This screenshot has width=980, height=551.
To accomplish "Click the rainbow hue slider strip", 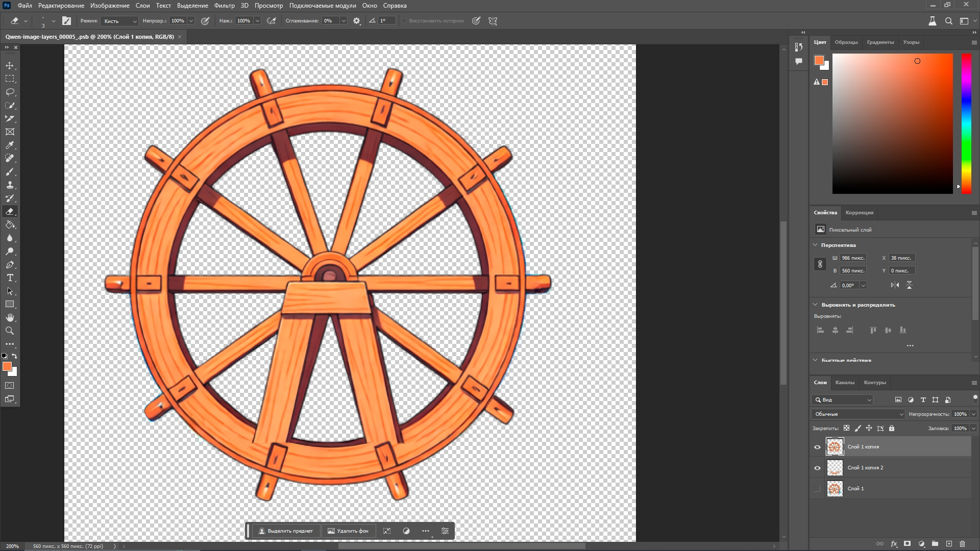I will 966,122.
